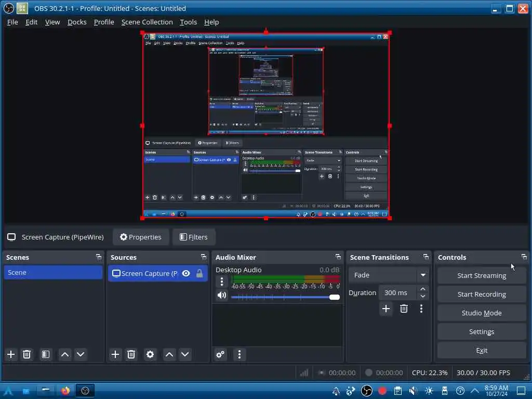Open advanced audio properties gears icon
The height and width of the screenshot is (399, 532).
click(x=220, y=354)
